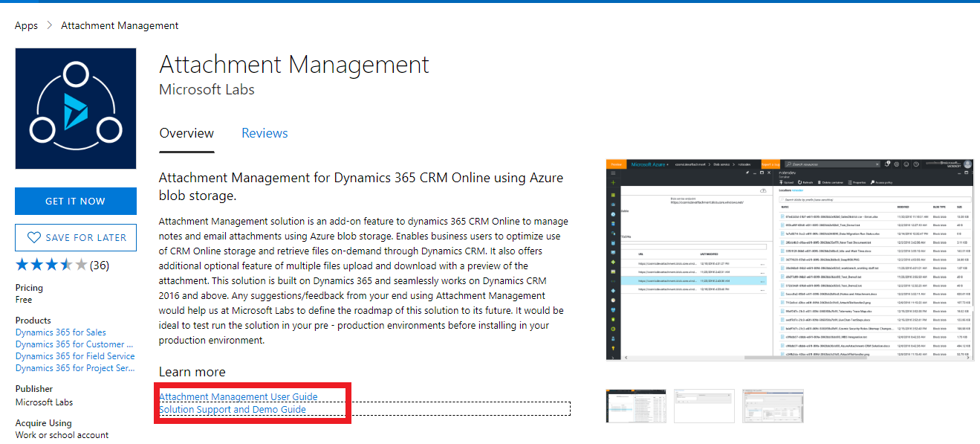Click the Attachment Management page title
The width and height of the screenshot is (980, 444).
(x=294, y=64)
